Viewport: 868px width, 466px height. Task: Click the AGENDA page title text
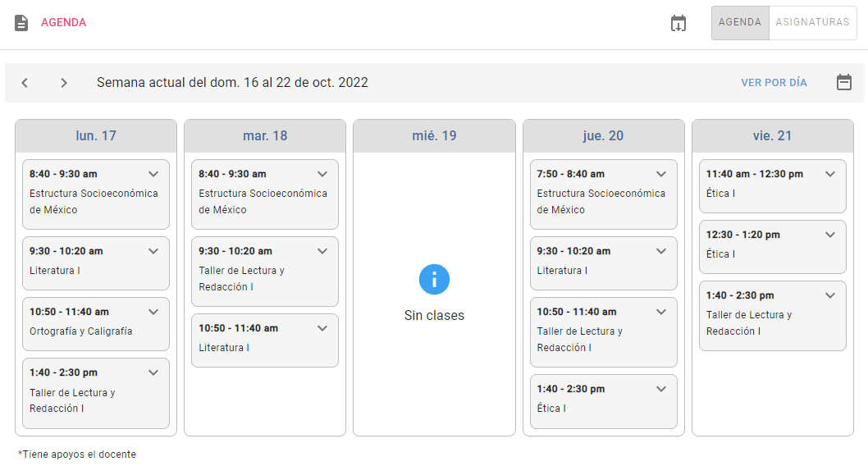(64, 23)
